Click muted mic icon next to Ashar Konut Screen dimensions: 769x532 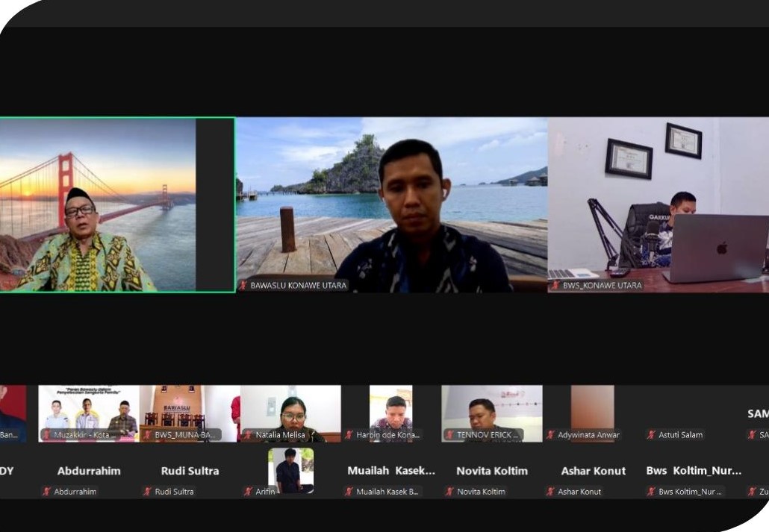(550, 492)
